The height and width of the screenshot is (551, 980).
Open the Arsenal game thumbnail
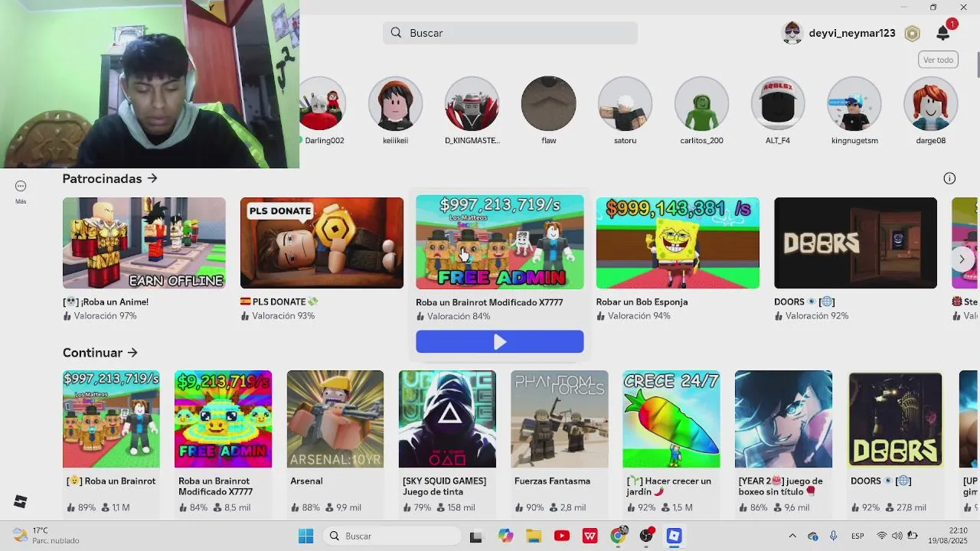[x=335, y=419]
